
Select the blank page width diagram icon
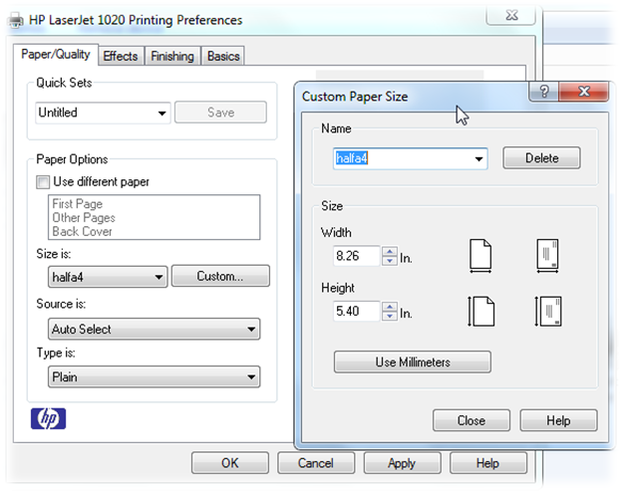coord(480,256)
